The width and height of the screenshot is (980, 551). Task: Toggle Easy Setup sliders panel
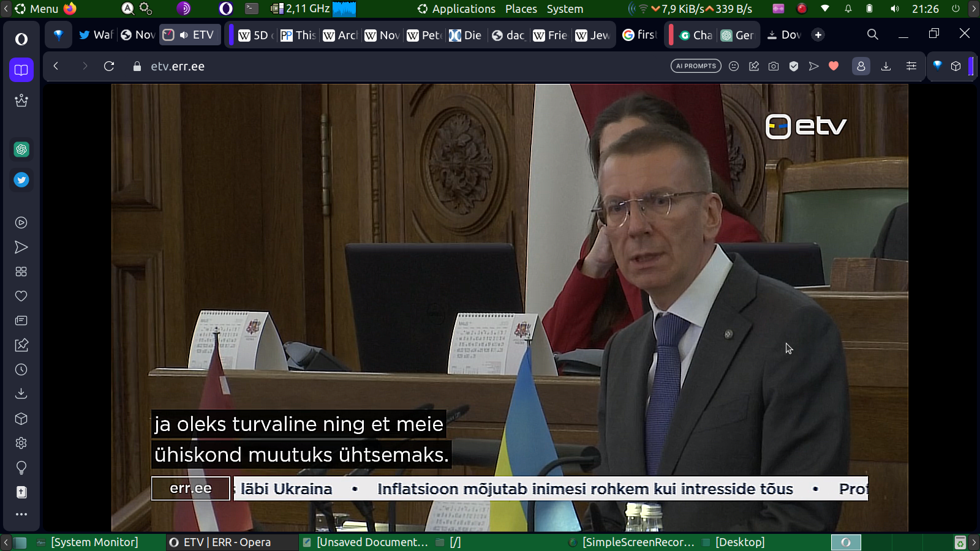point(911,66)
